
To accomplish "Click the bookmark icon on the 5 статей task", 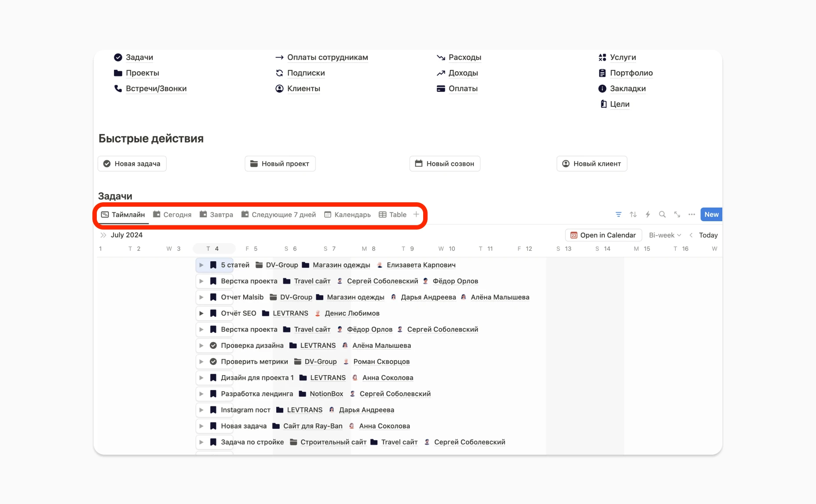I will (x=213, y=265).
